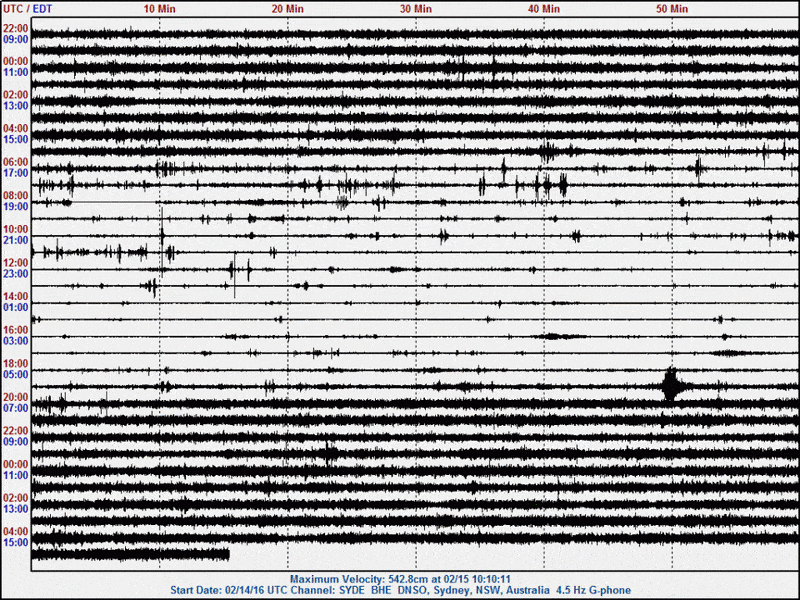Click the 30 Min axis label

point(416,8)
